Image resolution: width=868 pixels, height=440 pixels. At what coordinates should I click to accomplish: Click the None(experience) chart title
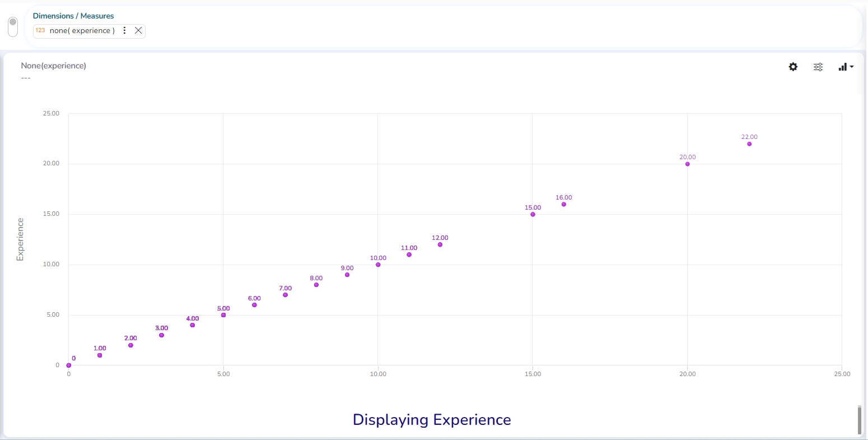(x=54, y=66)
